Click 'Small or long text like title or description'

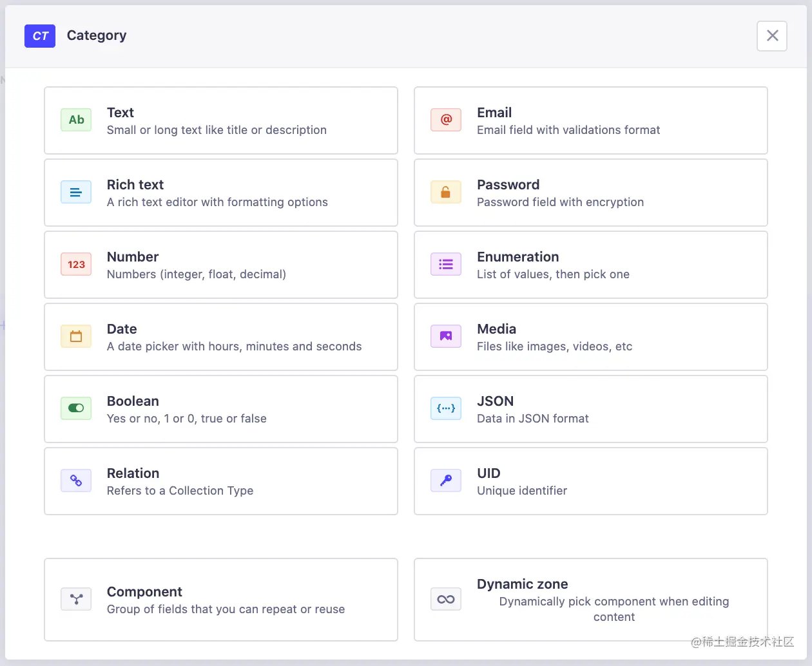coord(217,130)
